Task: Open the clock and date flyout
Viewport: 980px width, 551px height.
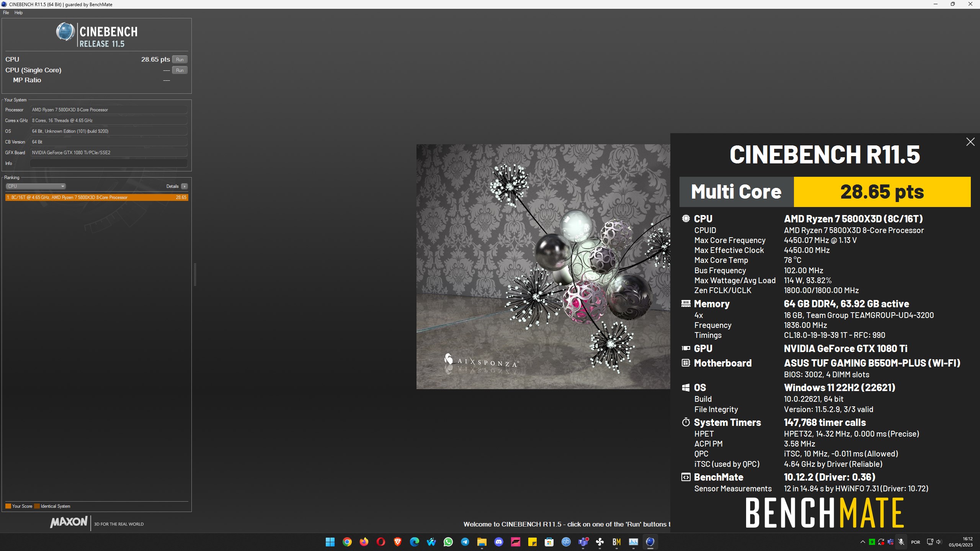Action: point(960,542)
